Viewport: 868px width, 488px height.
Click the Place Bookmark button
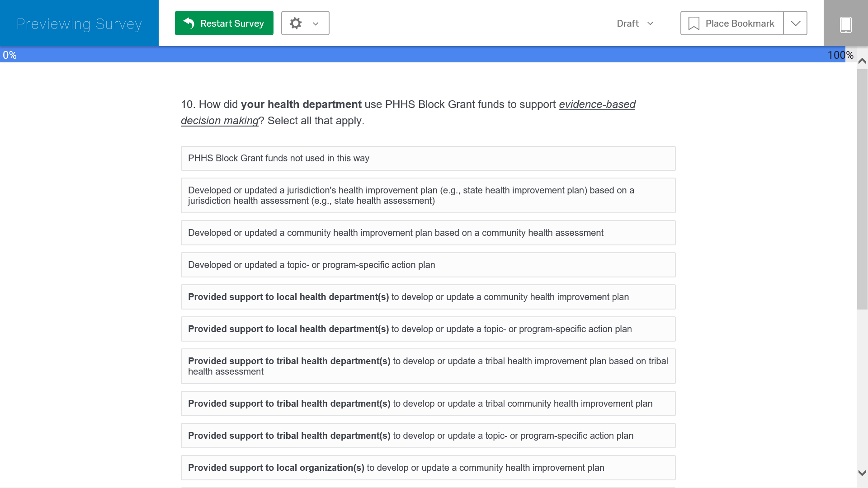(731, 23)
